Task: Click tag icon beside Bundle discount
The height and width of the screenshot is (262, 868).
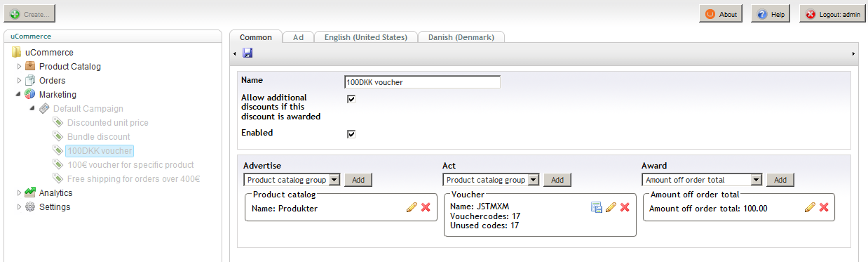Action: [x=58, y=136]
